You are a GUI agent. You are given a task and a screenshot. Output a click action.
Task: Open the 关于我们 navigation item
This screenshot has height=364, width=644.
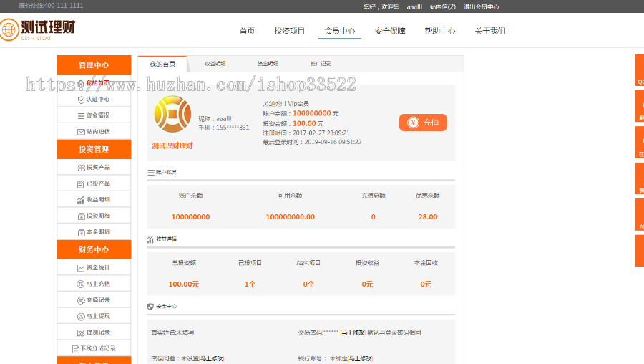click(490, 31)
